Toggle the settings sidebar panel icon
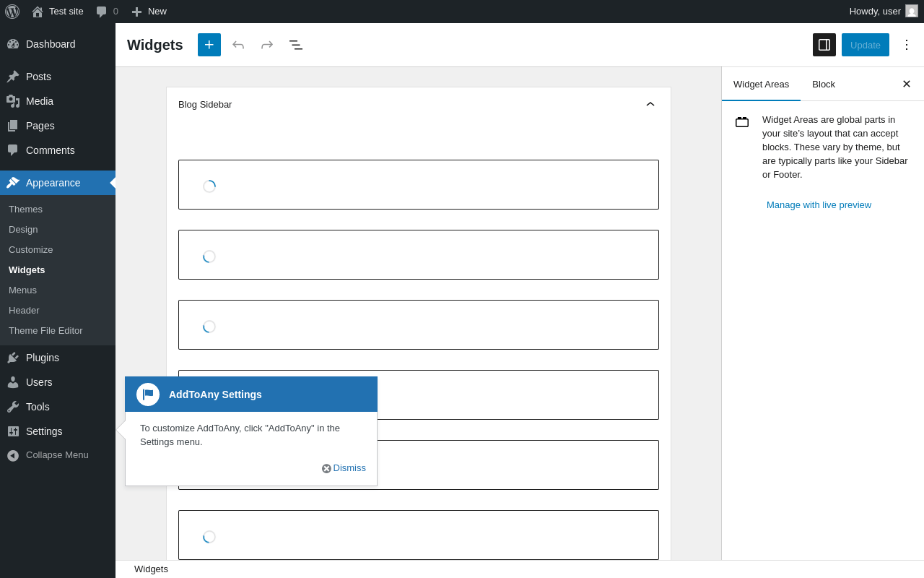The width and height of the screenshot is (924, 578). [x=824, y=45]
